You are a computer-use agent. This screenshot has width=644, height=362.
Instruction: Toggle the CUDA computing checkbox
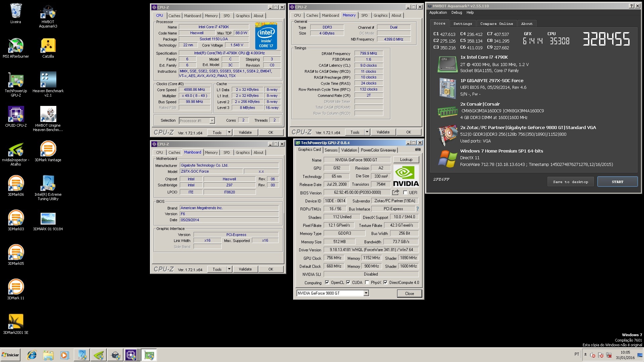[x=348, y=283]
